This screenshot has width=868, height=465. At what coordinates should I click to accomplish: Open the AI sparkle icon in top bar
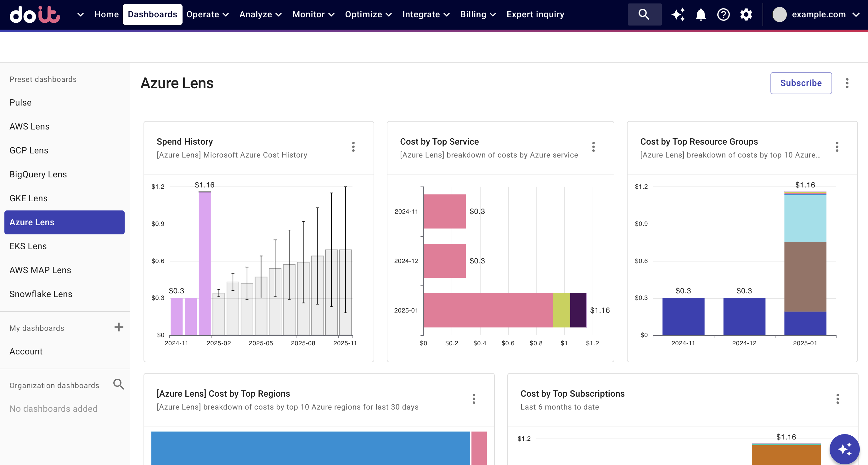[678, 14]
